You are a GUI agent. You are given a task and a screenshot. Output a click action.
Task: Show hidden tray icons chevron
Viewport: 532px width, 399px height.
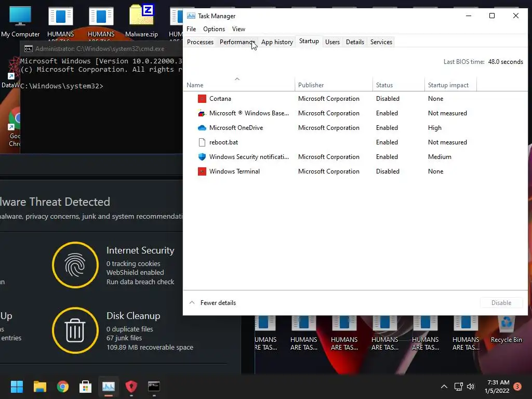click(444, 387)
